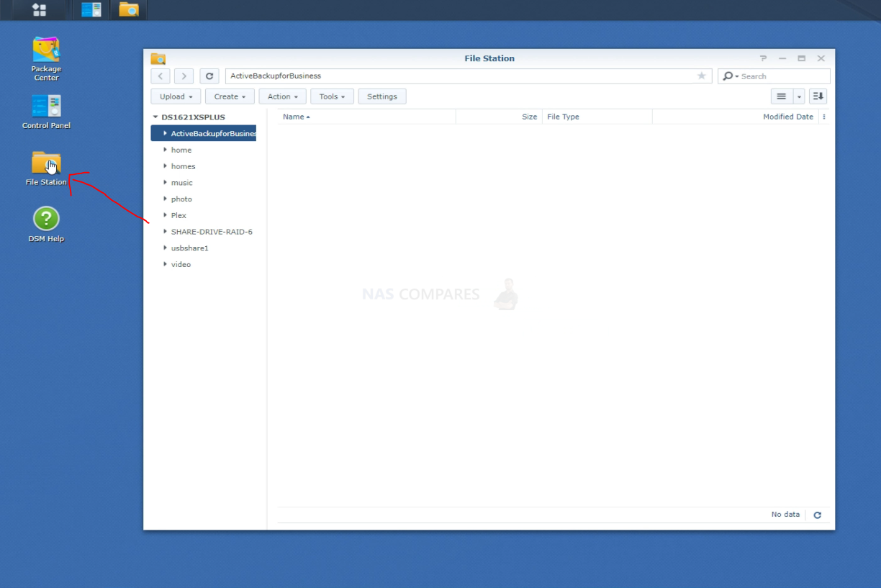Open the sort order options icon
The image size is (881, 588).
(818, 96)
